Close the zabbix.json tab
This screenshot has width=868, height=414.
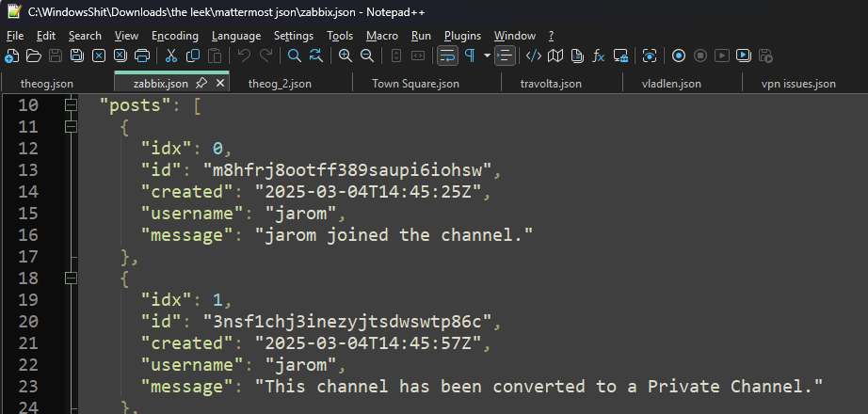coord(219,84)
